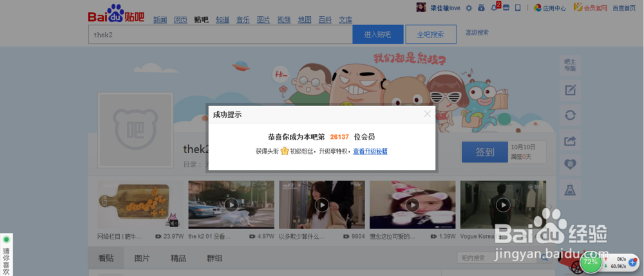
Task: Open the 地图 map link
Action: [x=305, y=20]
